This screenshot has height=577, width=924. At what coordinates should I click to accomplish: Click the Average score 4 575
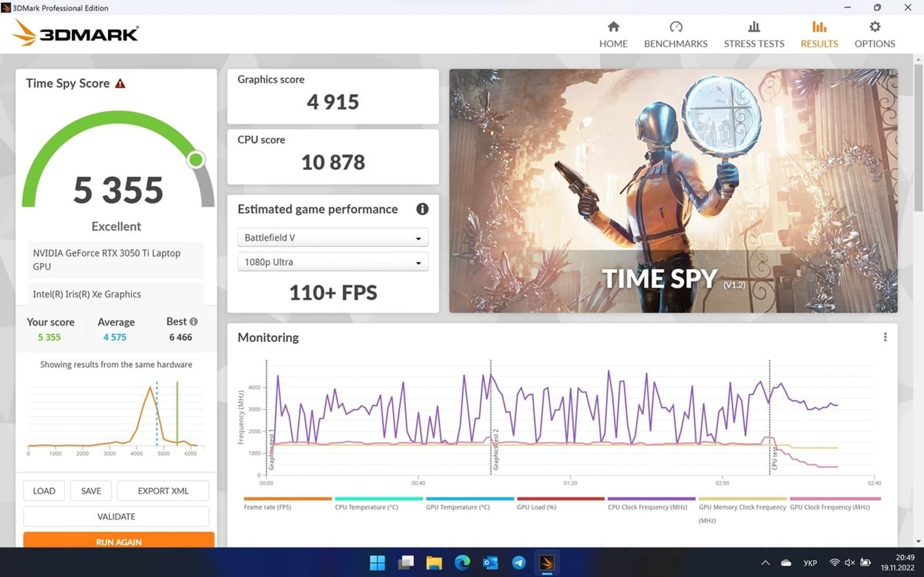pyautogui.click(x=115, y=337)
